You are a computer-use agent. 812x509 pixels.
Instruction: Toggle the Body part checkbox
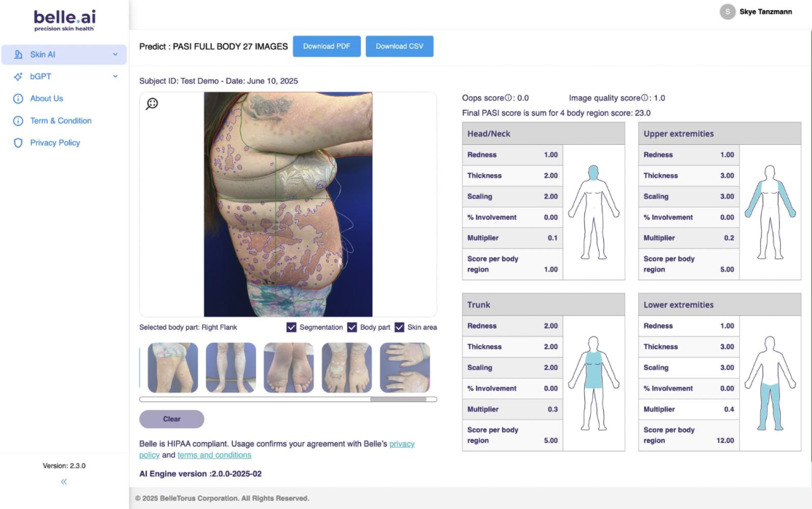(x=352, y=328)
